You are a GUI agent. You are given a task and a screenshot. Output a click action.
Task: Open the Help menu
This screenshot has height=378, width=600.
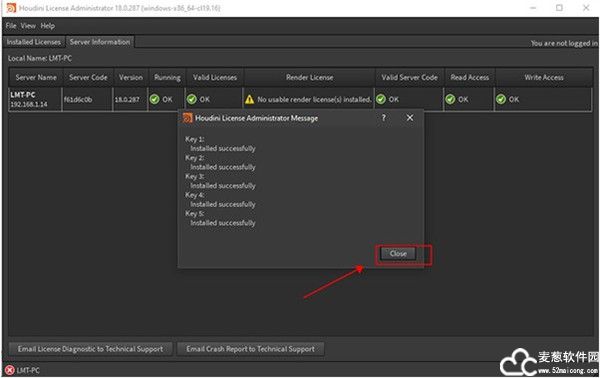click(47, 26)
